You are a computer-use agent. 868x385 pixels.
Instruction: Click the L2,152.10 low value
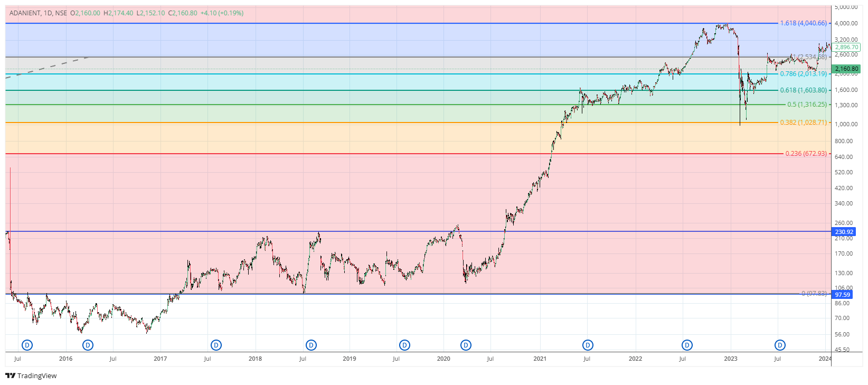click(x=150, y=13)
